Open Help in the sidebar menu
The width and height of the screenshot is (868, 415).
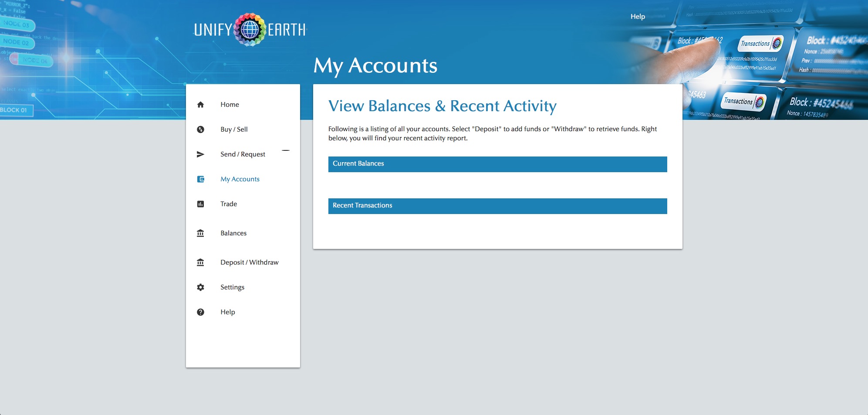point(228,312)
